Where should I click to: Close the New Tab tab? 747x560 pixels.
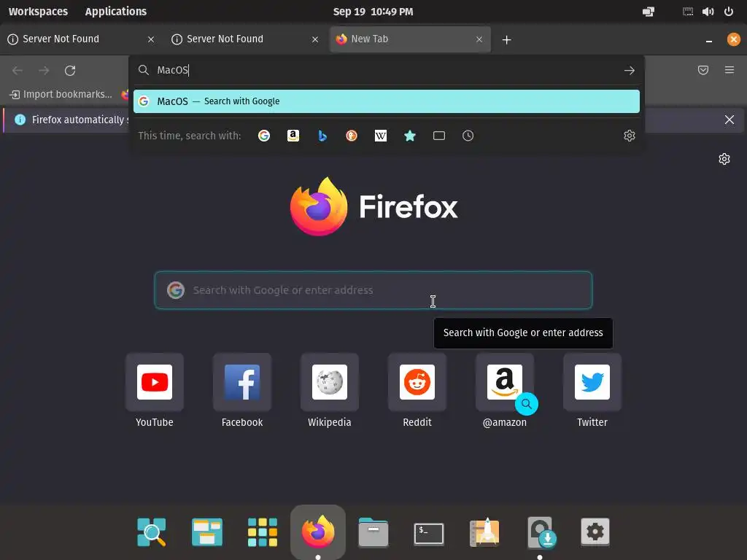pyautogui.click(x=479, y=39)
